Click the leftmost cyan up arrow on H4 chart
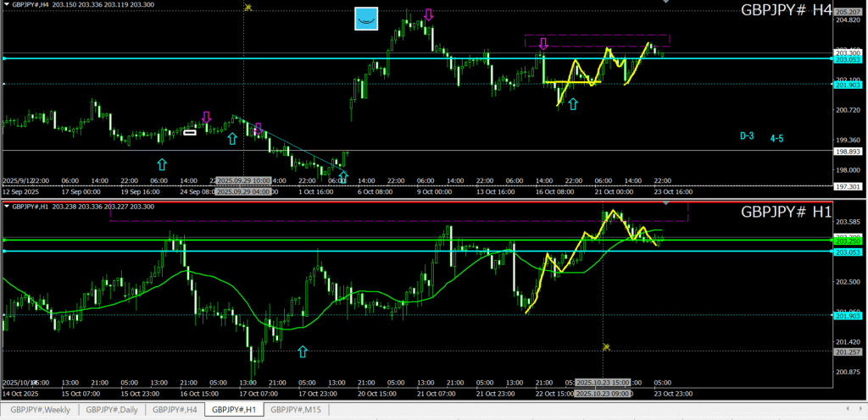Screen dimensions: 868x420 tap(162, 163)
